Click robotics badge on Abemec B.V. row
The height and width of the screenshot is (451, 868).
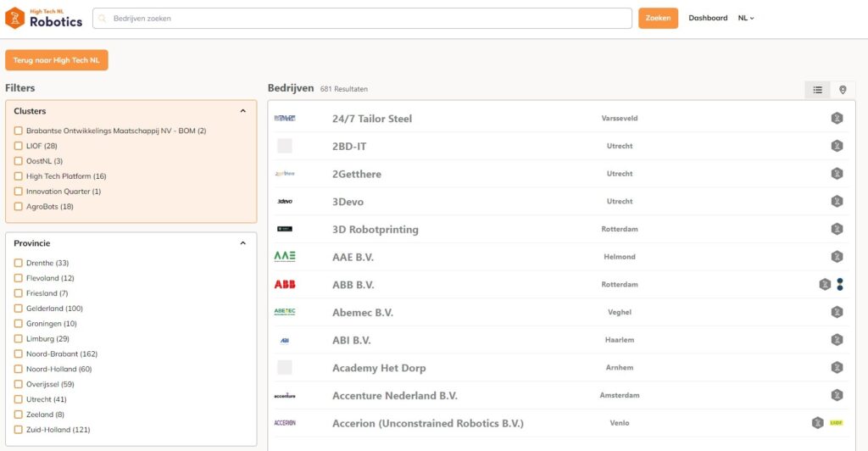pos(837,312)
